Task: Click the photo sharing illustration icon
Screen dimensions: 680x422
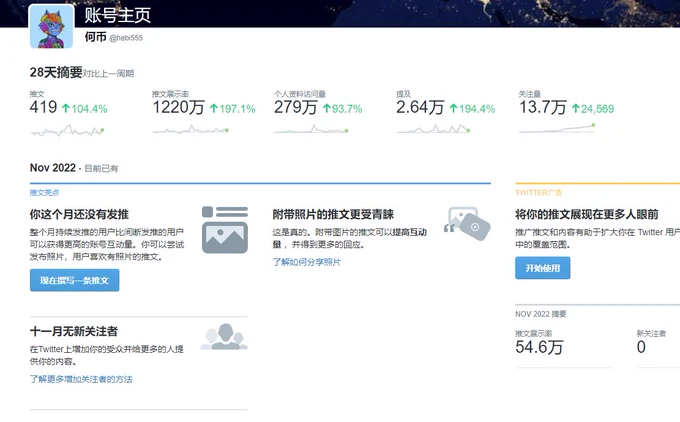Action: [x=467, y=223]
